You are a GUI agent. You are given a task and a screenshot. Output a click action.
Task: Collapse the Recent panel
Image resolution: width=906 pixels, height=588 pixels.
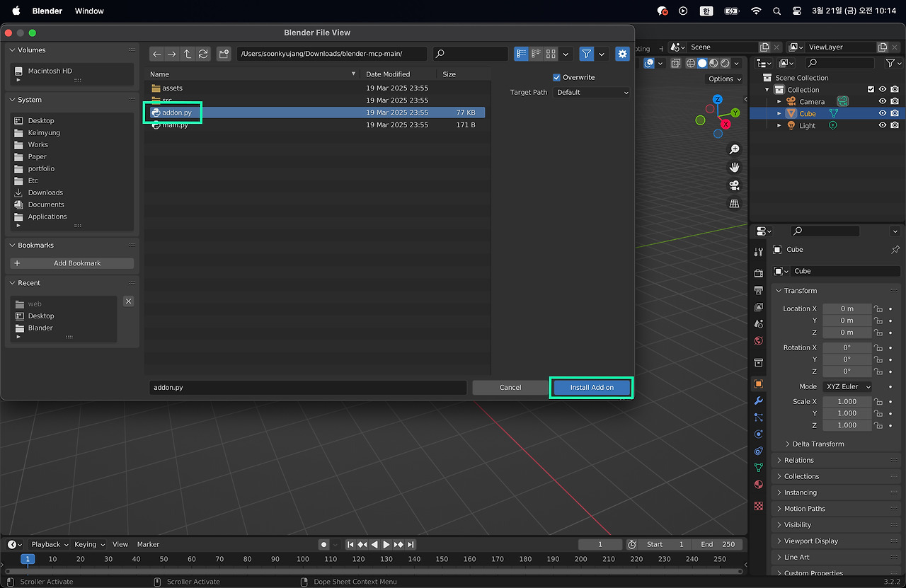[x=12, y=283]
